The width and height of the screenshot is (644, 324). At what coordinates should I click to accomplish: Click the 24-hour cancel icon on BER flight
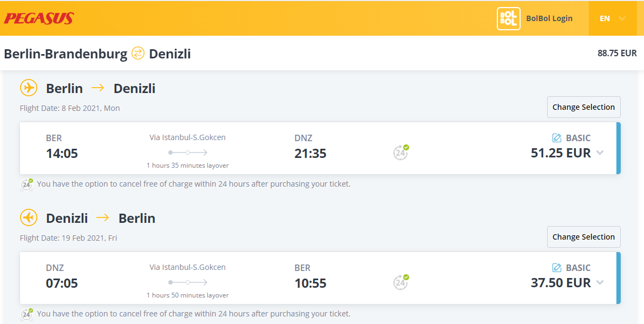[401, 153]
